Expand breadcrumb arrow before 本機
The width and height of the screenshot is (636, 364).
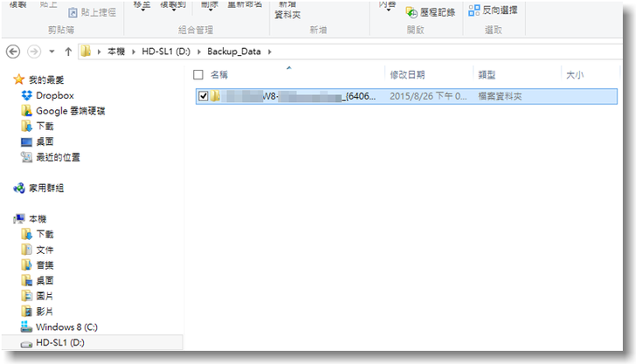point(99,52)
